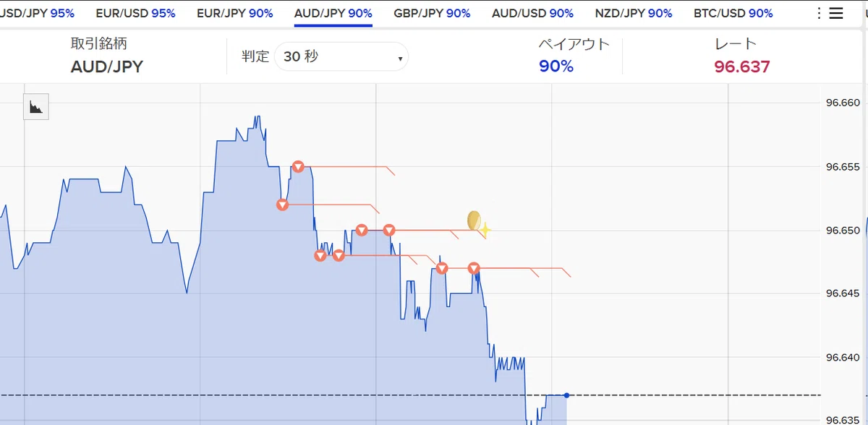Click the 90% payout value
Screen dimensions: 868x425
[556, 66]
